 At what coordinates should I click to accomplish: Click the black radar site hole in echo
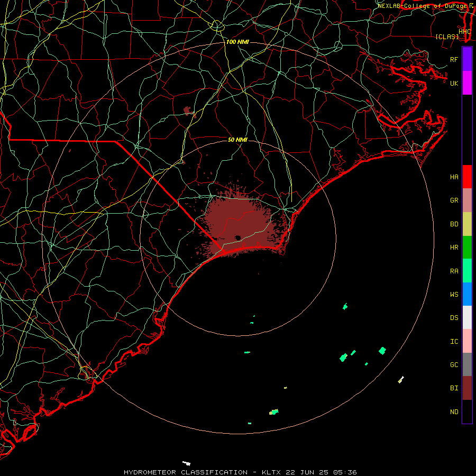pos(237,238)
